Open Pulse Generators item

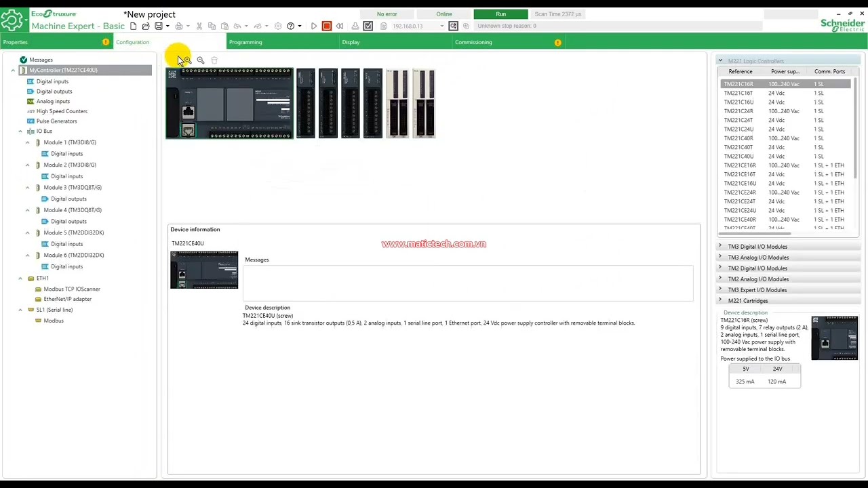56,121
